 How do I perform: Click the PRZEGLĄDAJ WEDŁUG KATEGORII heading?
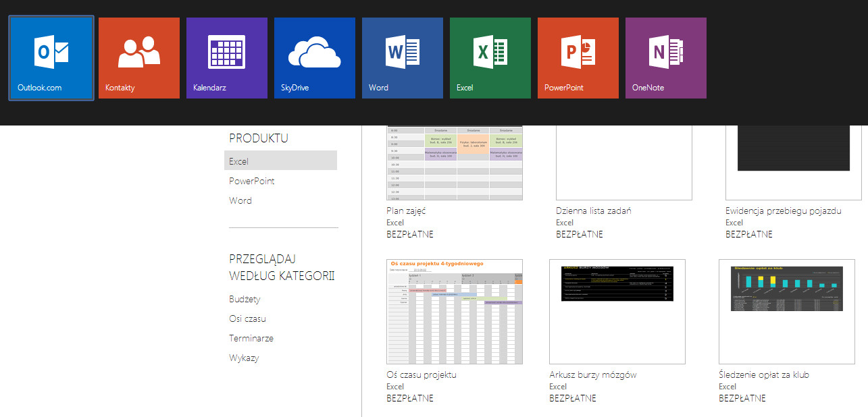pos(282,267)
